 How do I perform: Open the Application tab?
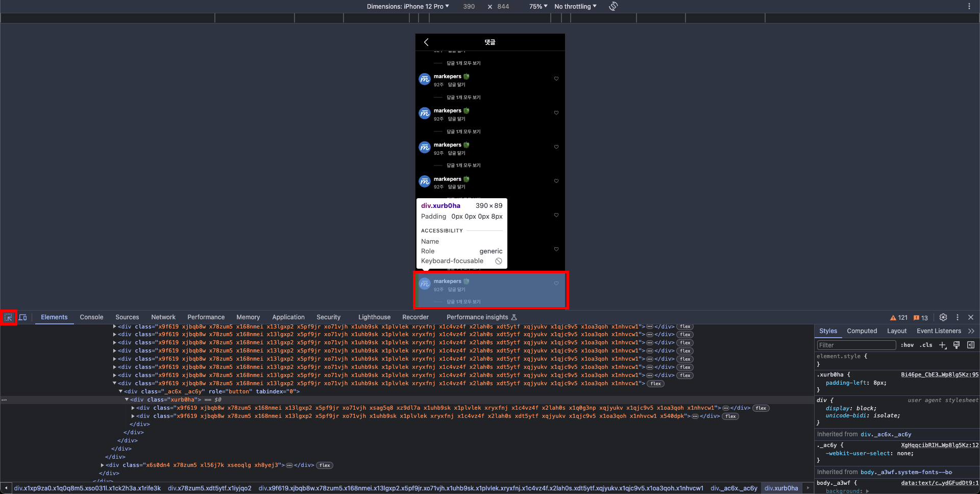click(288, 317)
